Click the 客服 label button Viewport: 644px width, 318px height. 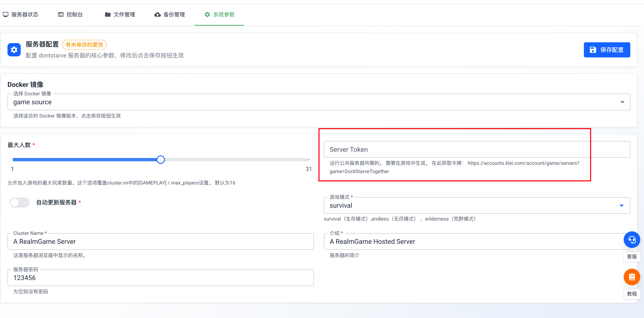click(x=632, y=256)
